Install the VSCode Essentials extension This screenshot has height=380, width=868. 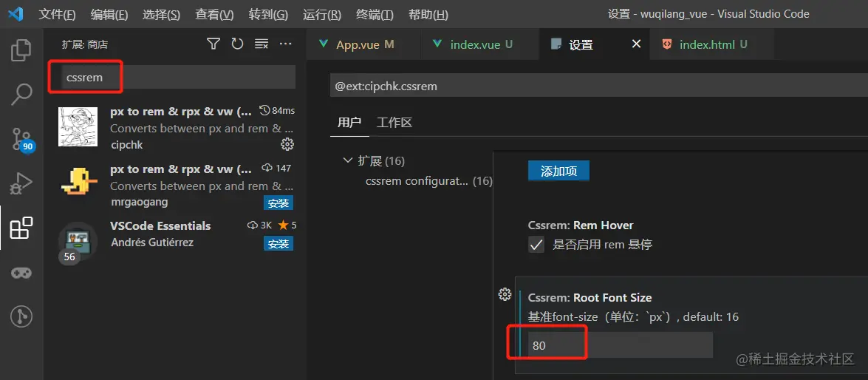tap(278, 244)
